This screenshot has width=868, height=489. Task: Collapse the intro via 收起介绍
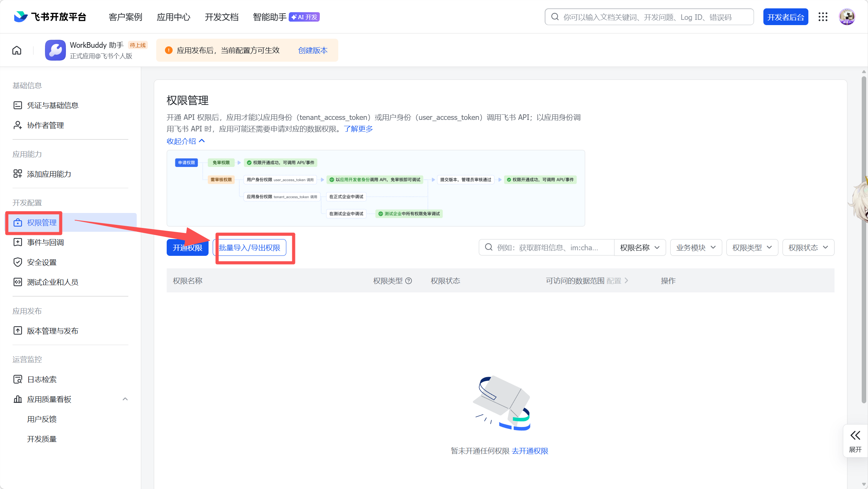[x=186, y=141]
